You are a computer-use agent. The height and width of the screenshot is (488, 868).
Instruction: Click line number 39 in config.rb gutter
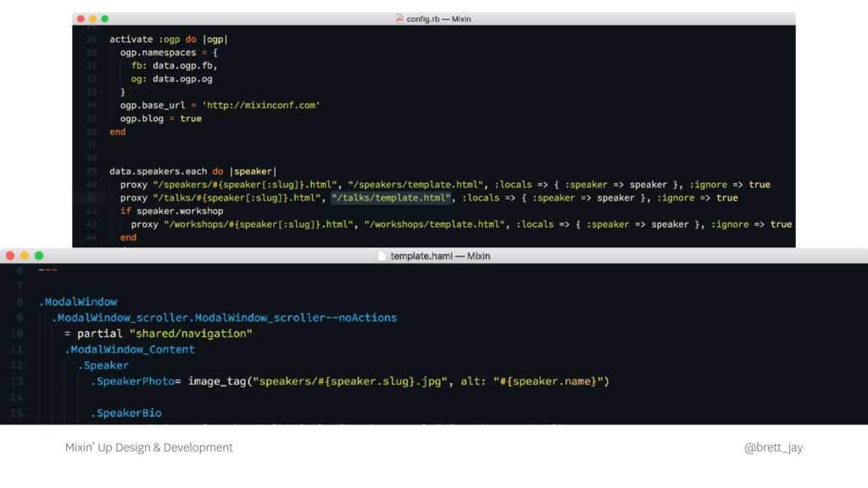[92, 171]
